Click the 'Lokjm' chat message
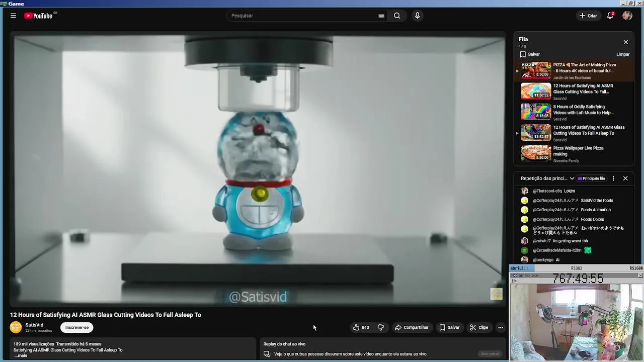The width and height of the screenshot is (644, 362). click(x=570, y=191)
